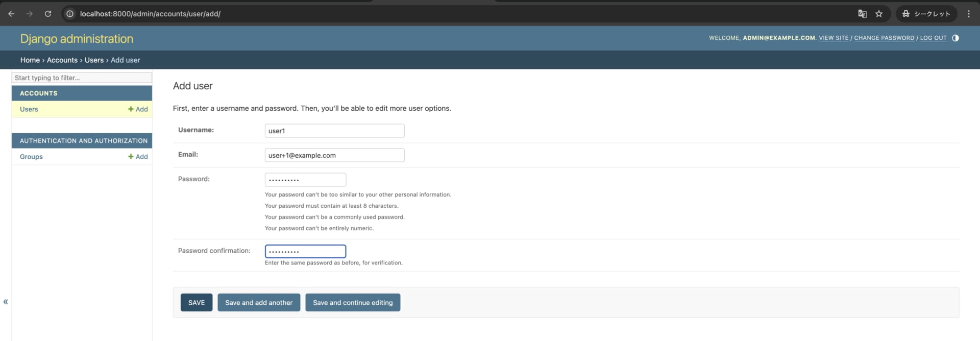Viewport: 980px width, 341px height.
Task: Click the Username label
Action: pos(196,130)
